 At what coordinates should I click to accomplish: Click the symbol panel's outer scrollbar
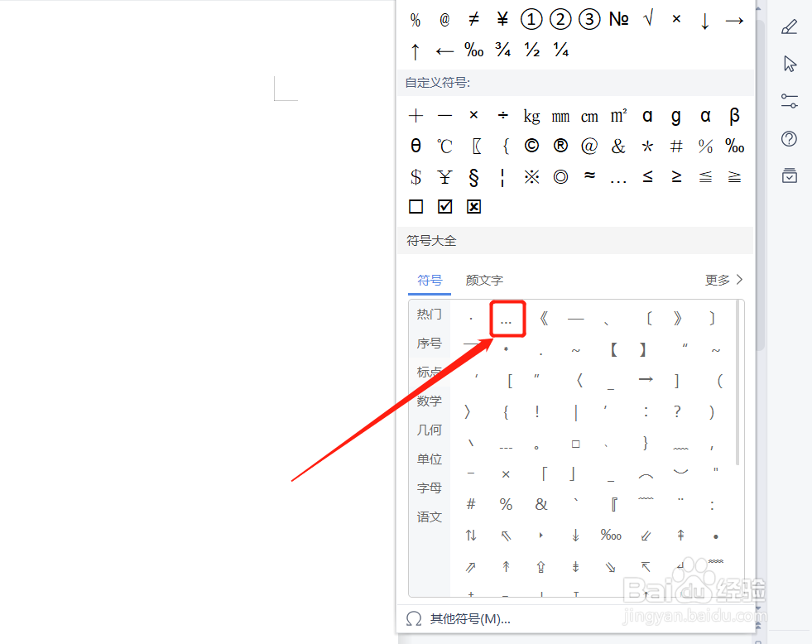(x=760, y=186)
